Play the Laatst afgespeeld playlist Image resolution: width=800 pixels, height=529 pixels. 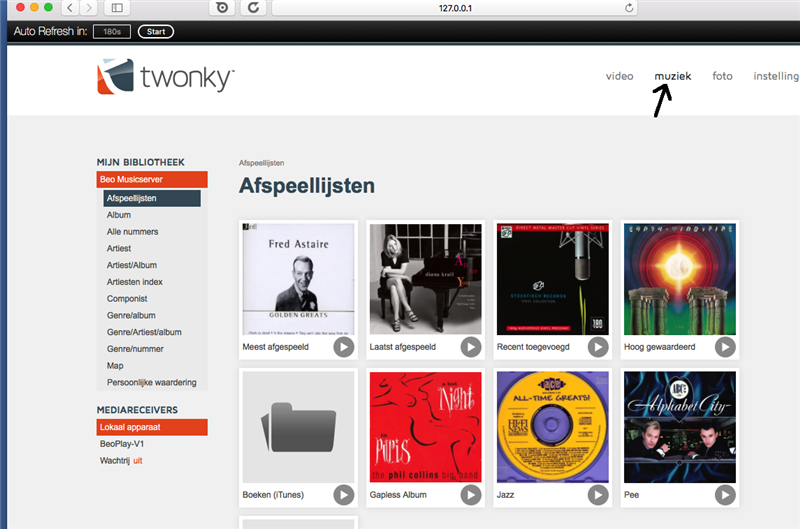[471, 347]
